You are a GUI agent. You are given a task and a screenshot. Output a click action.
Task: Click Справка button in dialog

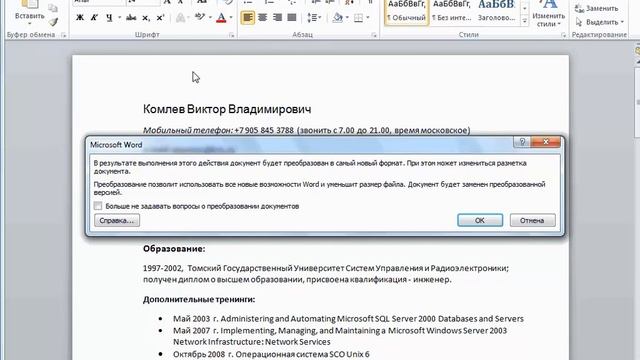[117, 220]
